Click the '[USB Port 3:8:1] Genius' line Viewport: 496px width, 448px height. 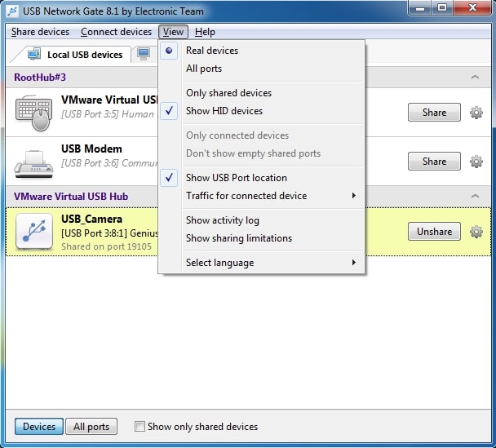tap(109, 233)
